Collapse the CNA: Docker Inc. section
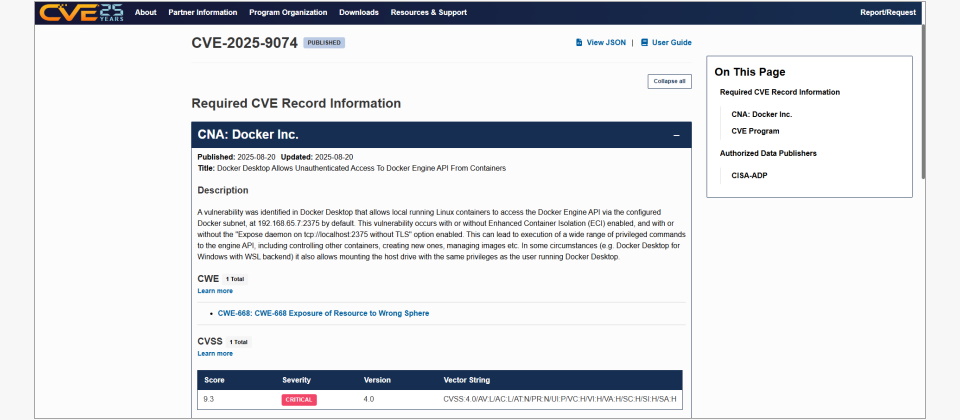Image resolution: width=960 pixels, height=420 pixels. click(x=676, y=135)
